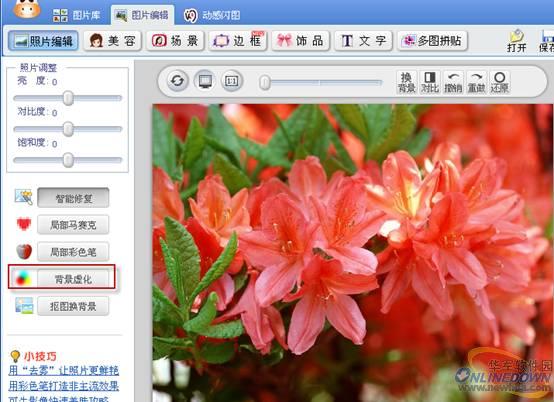The height and width of the screenshot is (402, 554).
Task: Click the color blur icon beside 背景虚化
Action: pyautogui.click(x=24, y=279)
